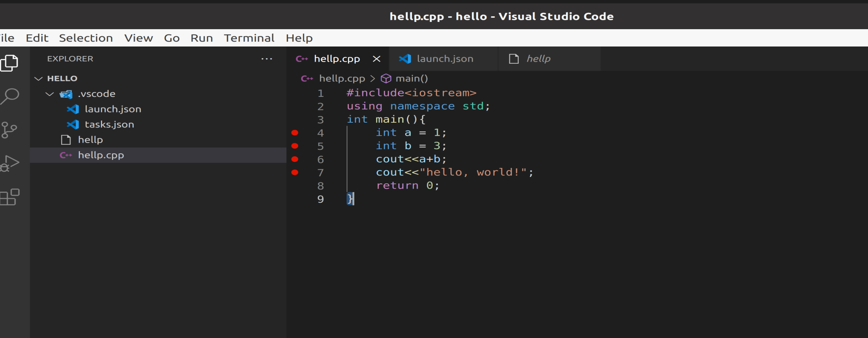Click the C++ icon in breadcrumb

coord(307,78)
